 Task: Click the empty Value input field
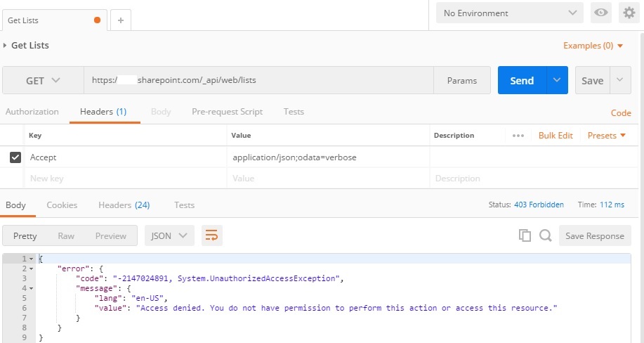coord(328,179)
